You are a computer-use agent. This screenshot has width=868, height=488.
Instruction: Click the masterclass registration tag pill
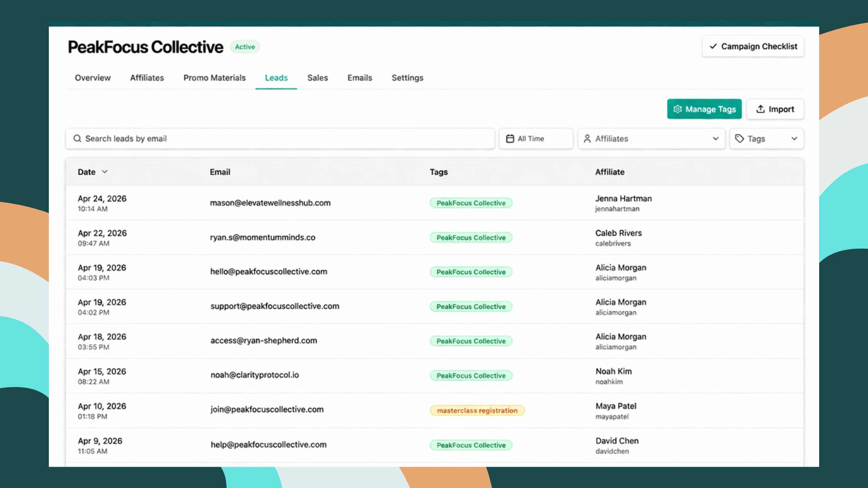477,410
